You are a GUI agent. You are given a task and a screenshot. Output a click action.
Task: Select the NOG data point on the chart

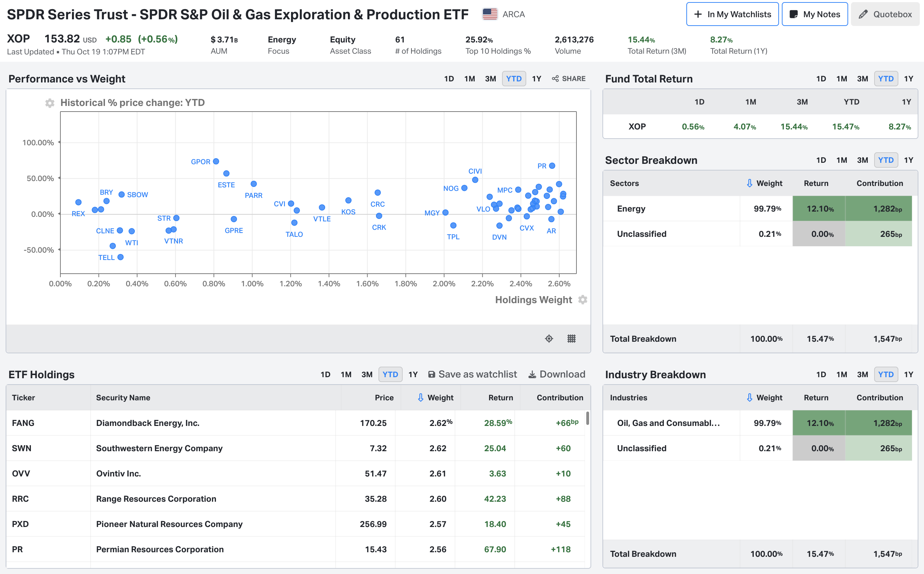click(464, 188)
